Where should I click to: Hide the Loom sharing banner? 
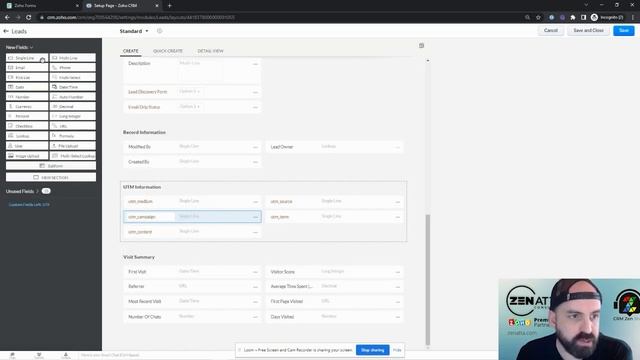click(397, 350)
